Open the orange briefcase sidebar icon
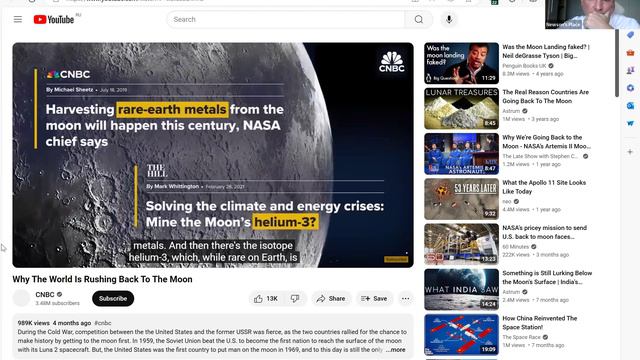 pyautogui.click(x=630, y=53)
